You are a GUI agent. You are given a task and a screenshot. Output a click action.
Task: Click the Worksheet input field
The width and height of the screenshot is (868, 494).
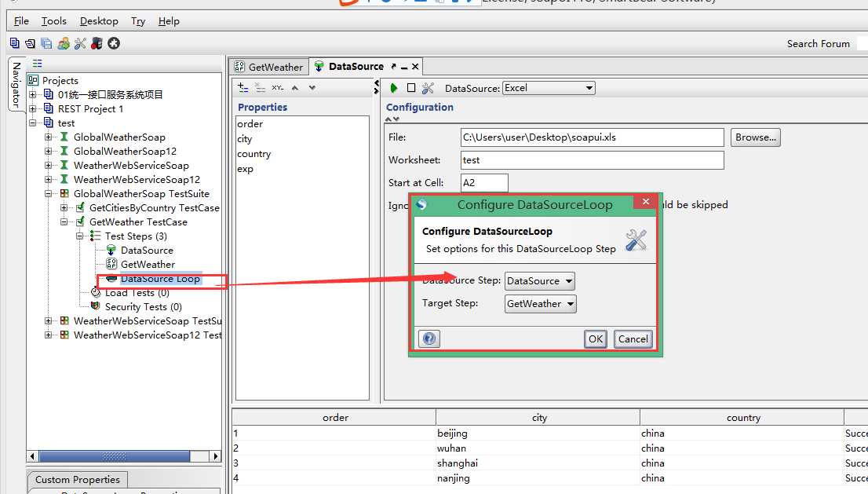tap(593, 160)
